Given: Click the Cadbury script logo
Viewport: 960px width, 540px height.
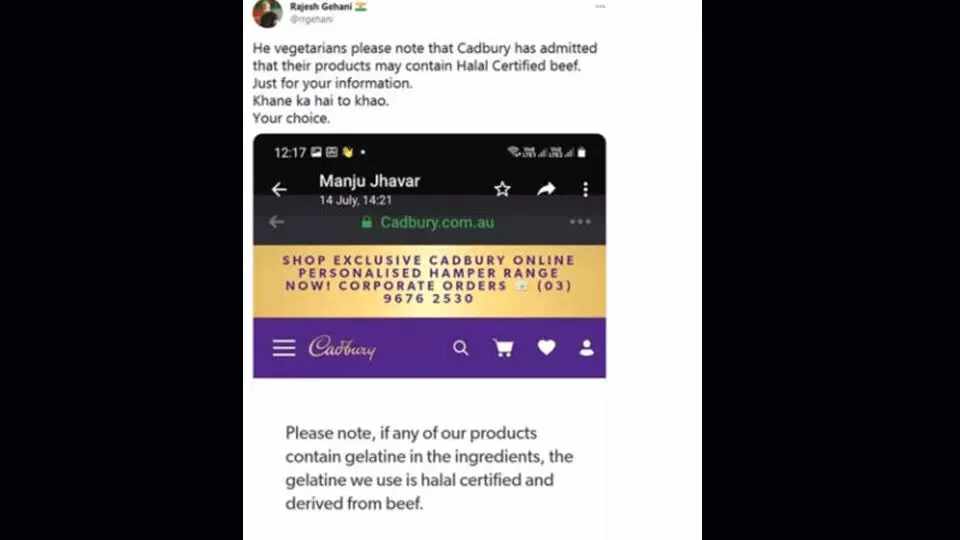Looking at the screenshot, I should (342, 348).
